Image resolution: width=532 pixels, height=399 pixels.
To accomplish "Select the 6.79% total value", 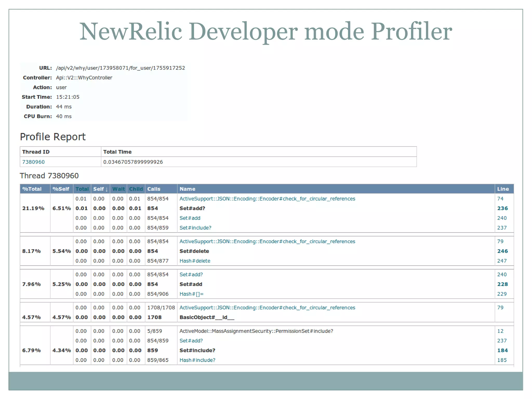I will tap(31, 350).
